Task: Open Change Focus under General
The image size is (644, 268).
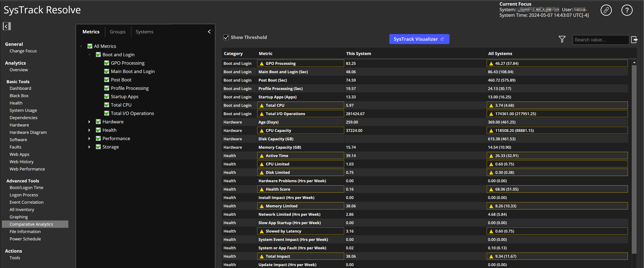Action: point(23,51)
